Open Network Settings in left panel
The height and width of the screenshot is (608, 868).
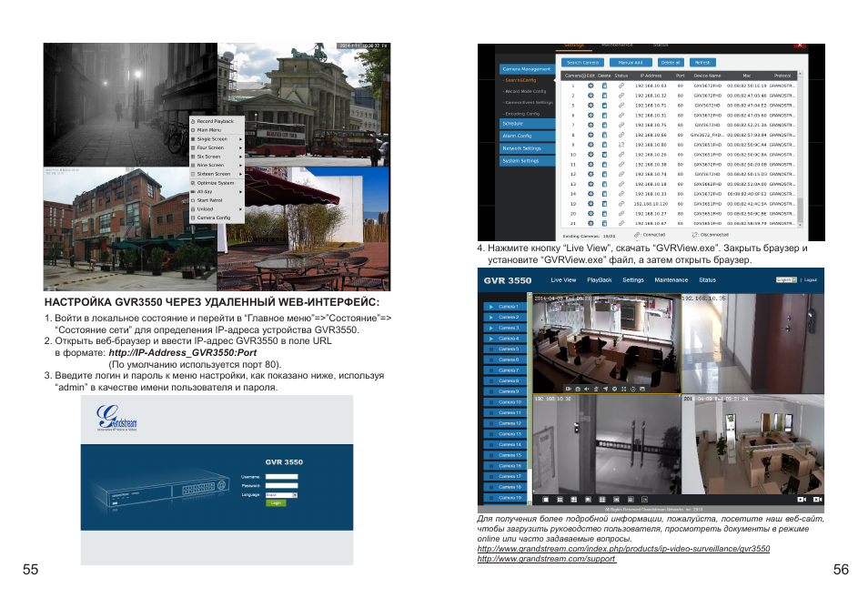click(528, 148)
